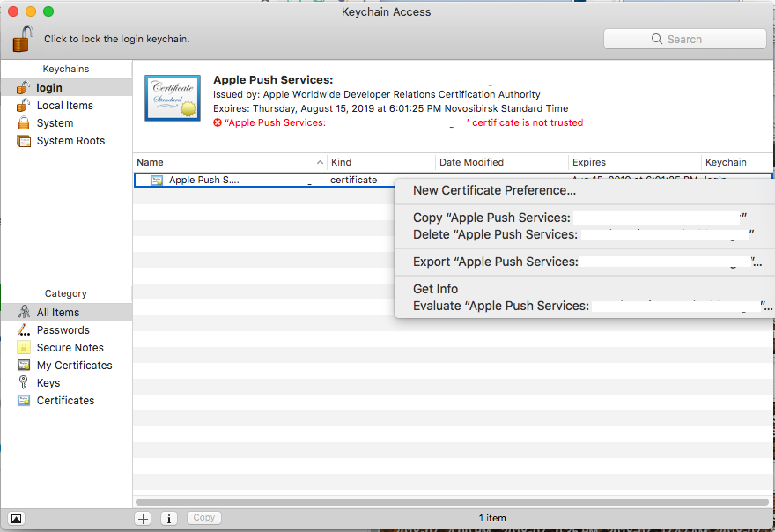Image resolution: width=775 pixels, height=532 pixels.
Task: Toggle the Name column sort arrow
Action: [x=320, y=162]
